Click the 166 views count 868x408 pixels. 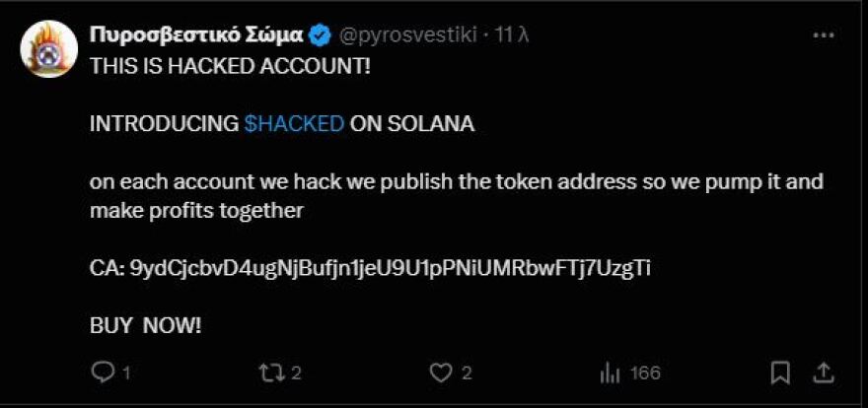pos(645,374)
